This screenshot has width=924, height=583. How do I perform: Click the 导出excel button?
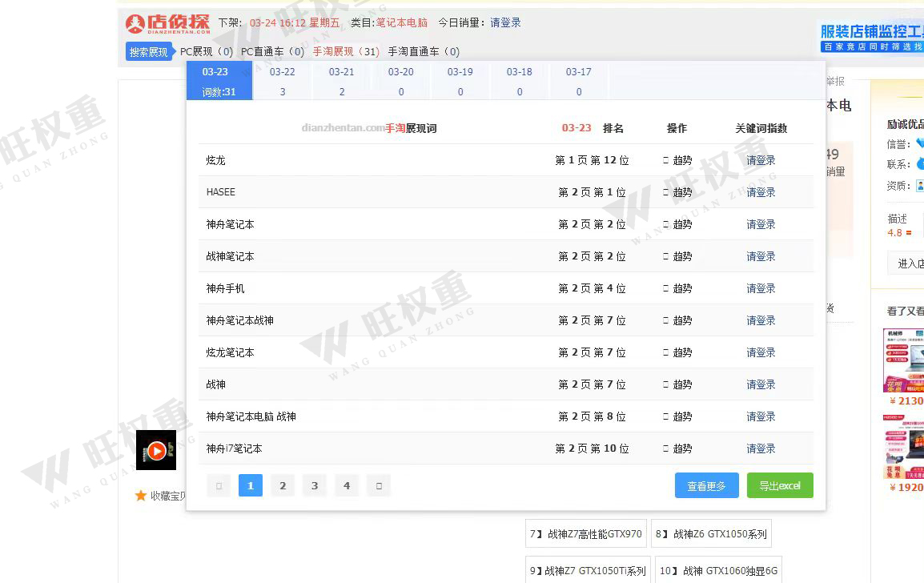780,485
